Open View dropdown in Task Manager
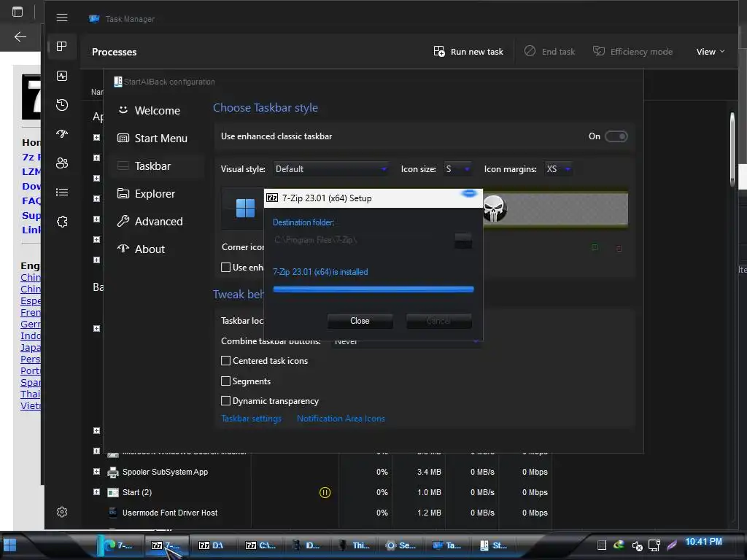The height and width of the screenshot is (560, 747). pyautogui.click(x=711, y=52)
